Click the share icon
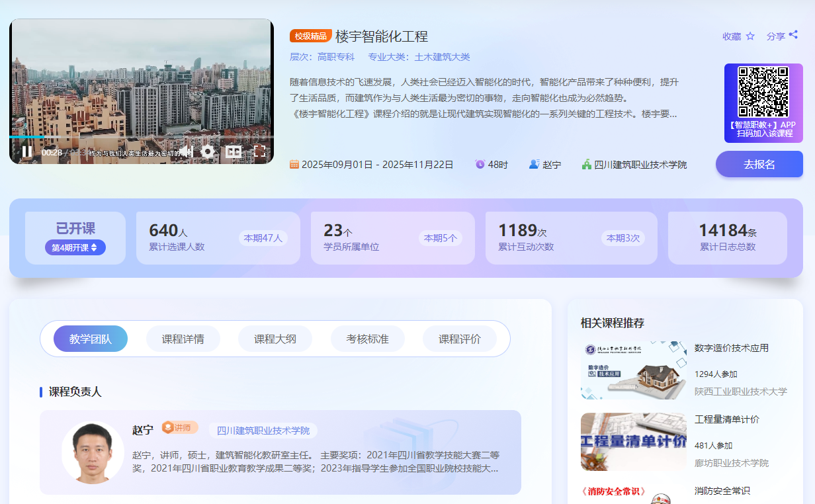This screenshot has width=815, height=504. pyautogui.click(x=793, y=35)
